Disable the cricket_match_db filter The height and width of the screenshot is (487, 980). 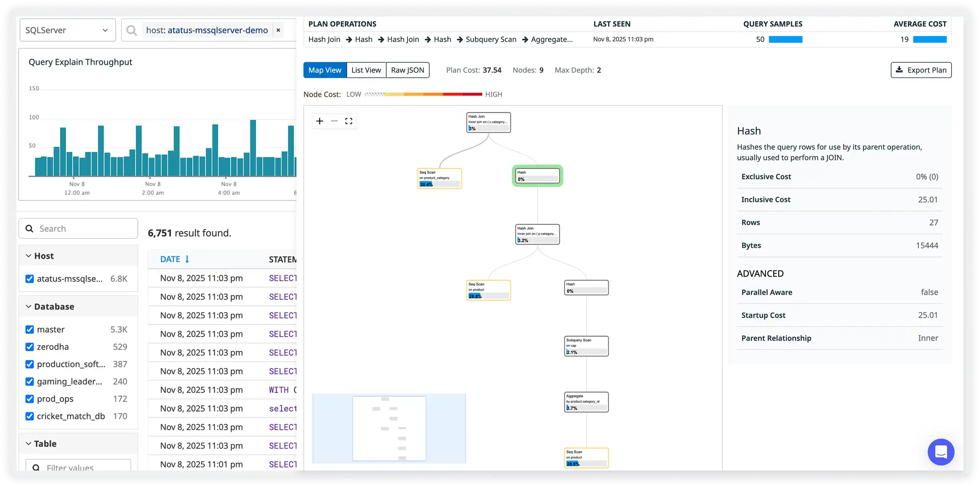(30, 416)
